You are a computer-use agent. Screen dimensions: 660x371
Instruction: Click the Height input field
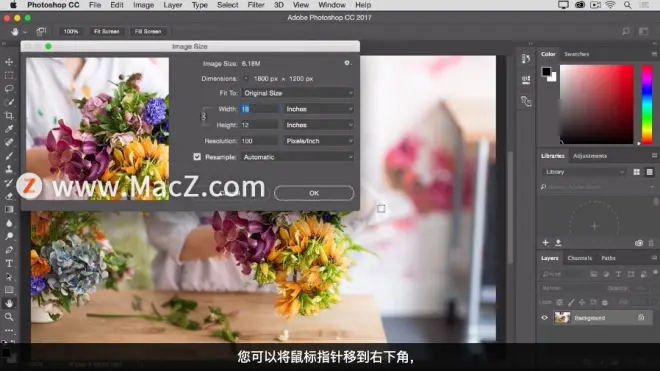(259, 125)
